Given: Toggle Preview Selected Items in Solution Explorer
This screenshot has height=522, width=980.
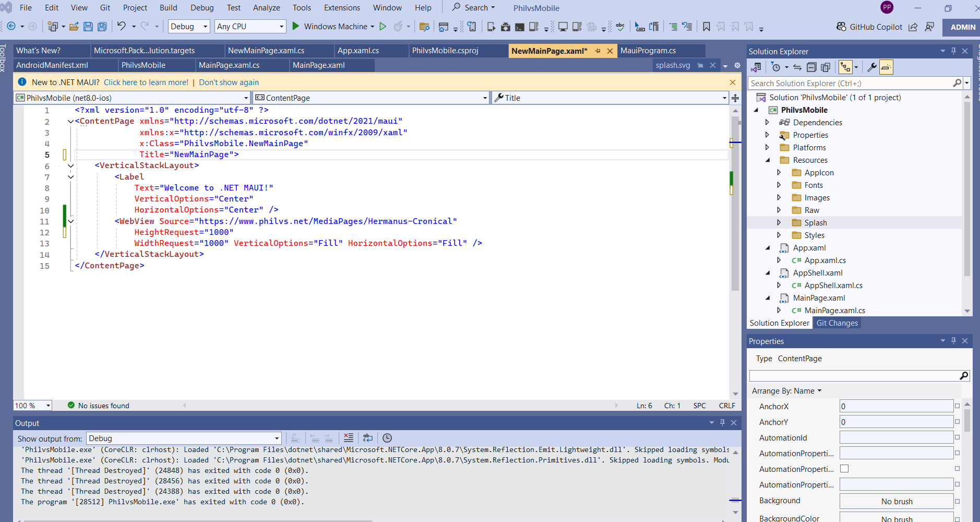Looking at the screenshot, I should click(886, 67).
